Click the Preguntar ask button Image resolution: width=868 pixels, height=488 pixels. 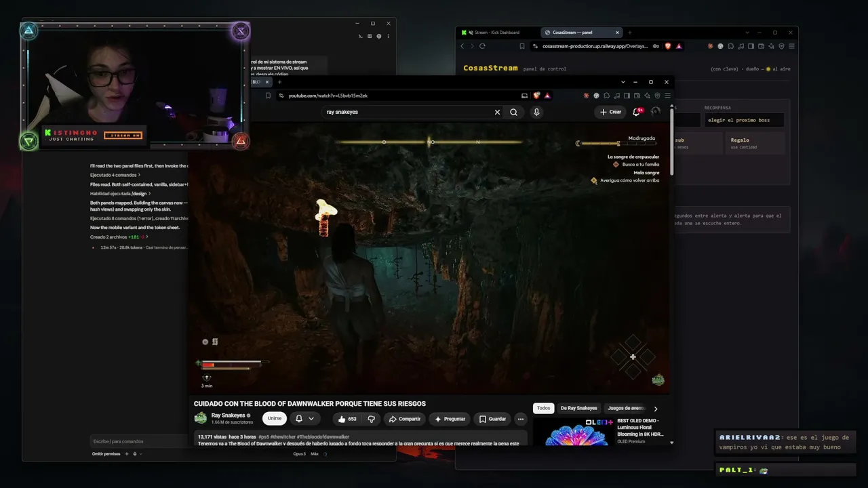tap(450, 419)
